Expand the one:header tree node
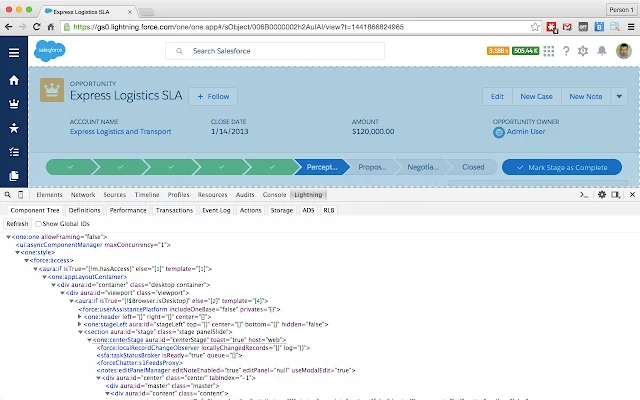Screen dimensions: 640x400 click(x=80, y=316)
